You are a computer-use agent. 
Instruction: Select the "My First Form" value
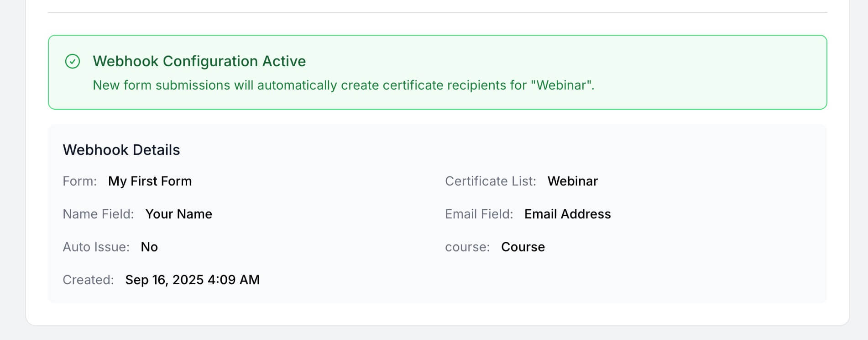(x=150, y=181)
